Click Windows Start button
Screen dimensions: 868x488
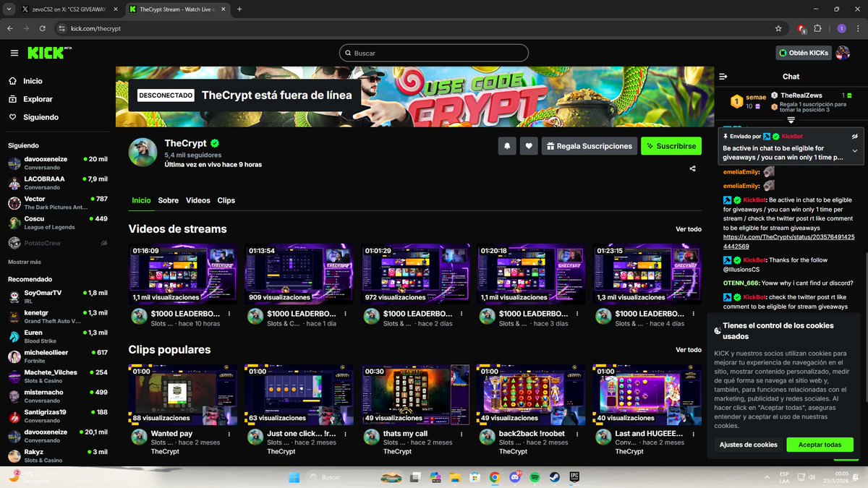[x=294, y=478]
